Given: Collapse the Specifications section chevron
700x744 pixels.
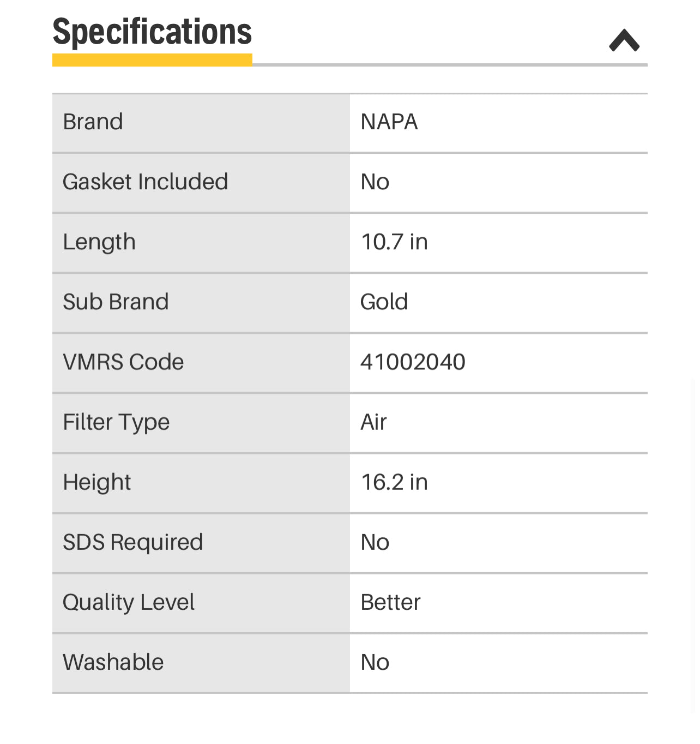Looking at the screenshot, I should click(x=624, y=40).
